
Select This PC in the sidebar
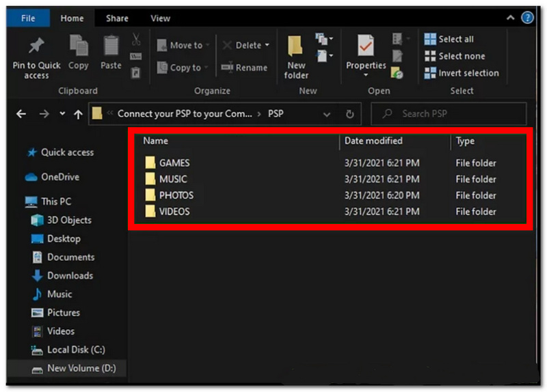[x=48, y=201]
